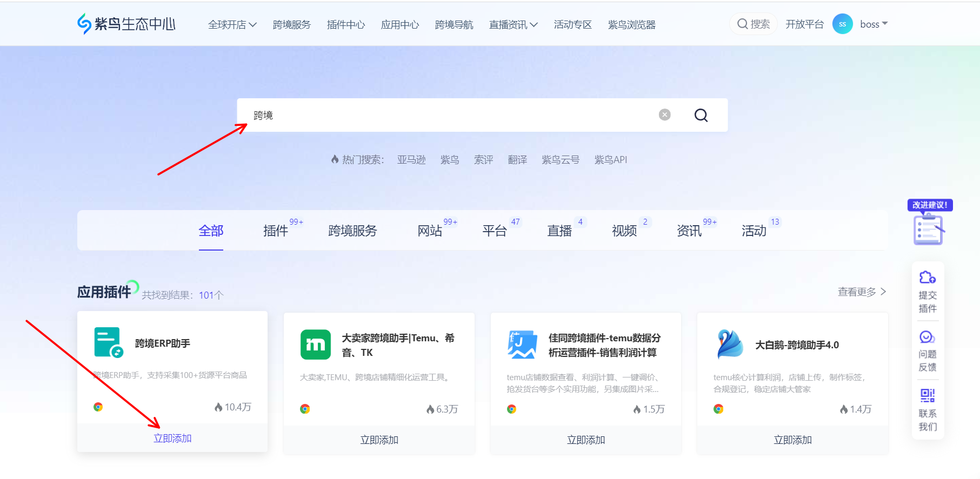The width and height of the screenshot is (980, 479).
Task: Open 跨境服务 in the top navigation
Action: (x=292, y=25)
